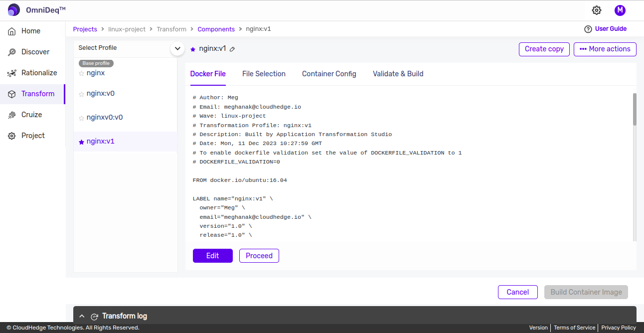Select the nginx:v0 profile row
Viewport: 644px width, 333px height.
coord(125,94)
